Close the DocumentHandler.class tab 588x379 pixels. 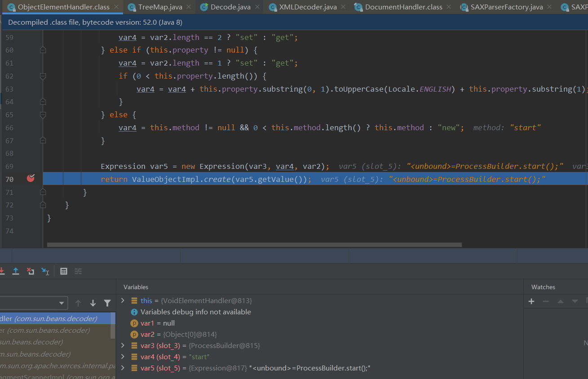(449, 7)
